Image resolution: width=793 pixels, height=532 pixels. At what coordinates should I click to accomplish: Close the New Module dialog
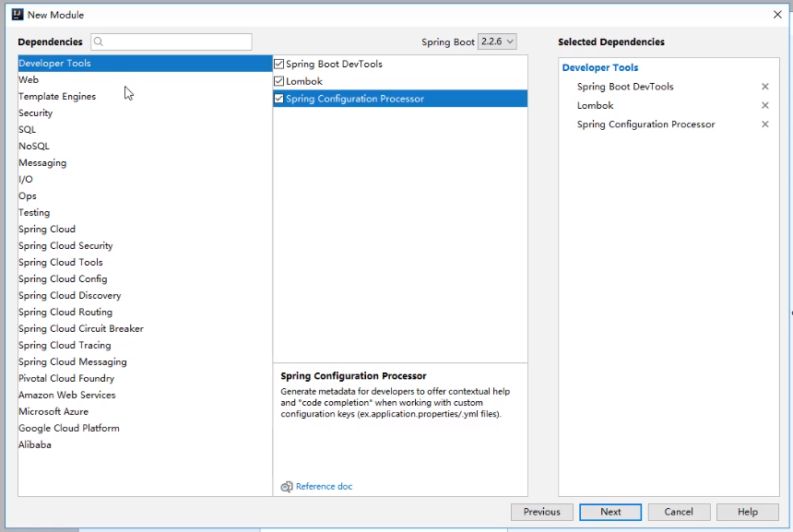coord(776,15)
